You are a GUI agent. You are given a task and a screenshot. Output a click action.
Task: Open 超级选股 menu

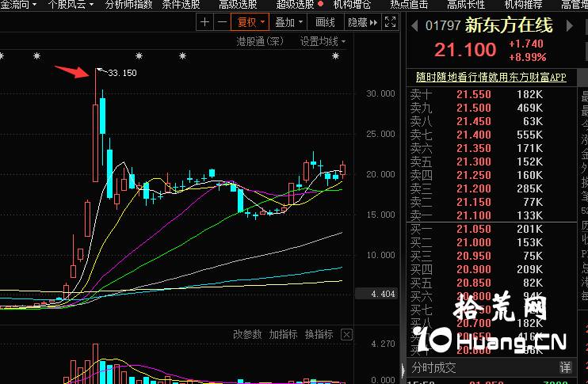coord(295,5)
